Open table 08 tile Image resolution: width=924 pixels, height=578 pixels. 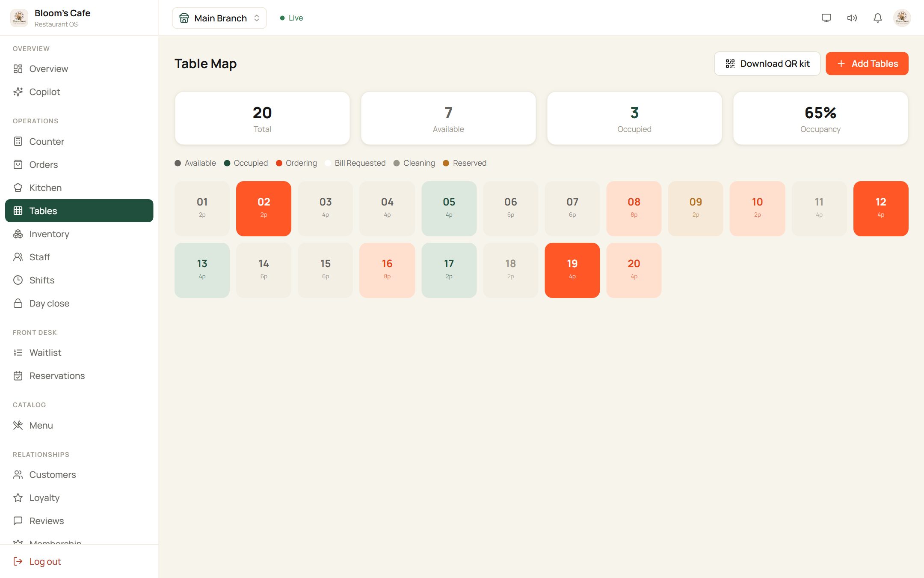(x=634, y=209)
